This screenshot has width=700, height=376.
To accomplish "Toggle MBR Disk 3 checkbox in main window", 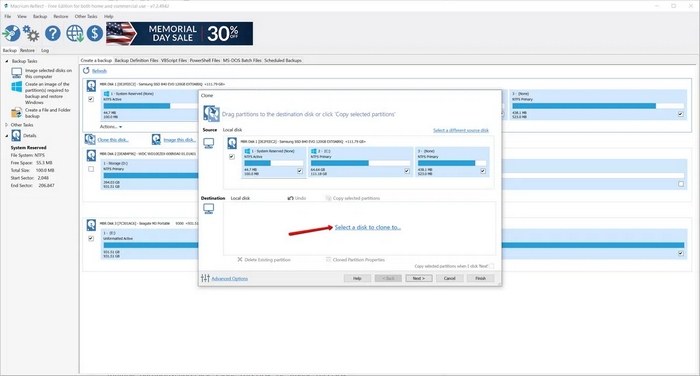I will [91, 238].
